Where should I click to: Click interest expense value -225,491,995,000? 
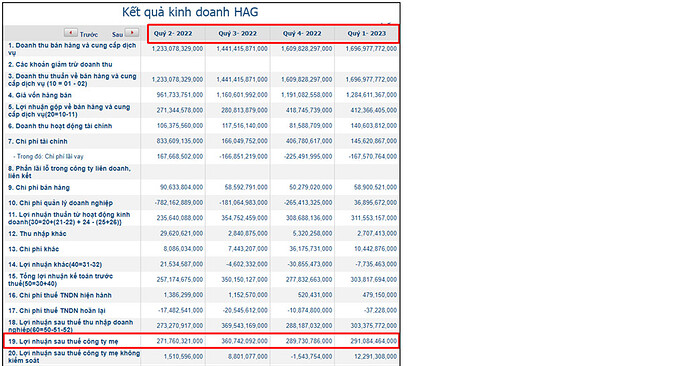pyautogui.click(x=308, y=157)
